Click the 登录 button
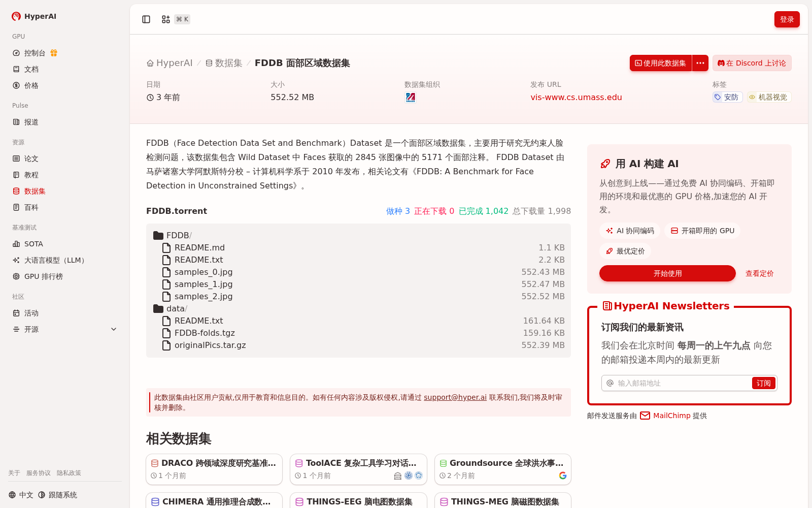Screen dimensions: 812x508 (787, 19)
